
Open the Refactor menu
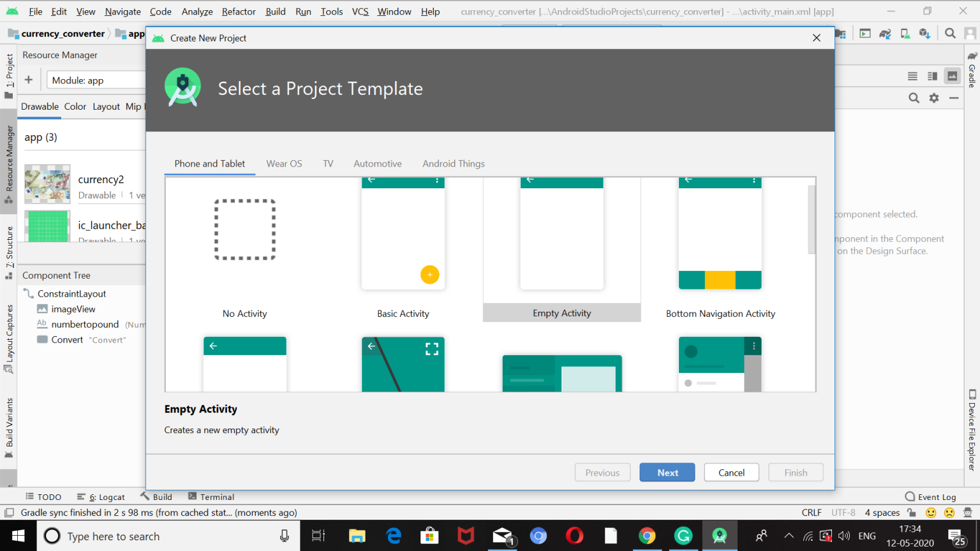[238, 11]
